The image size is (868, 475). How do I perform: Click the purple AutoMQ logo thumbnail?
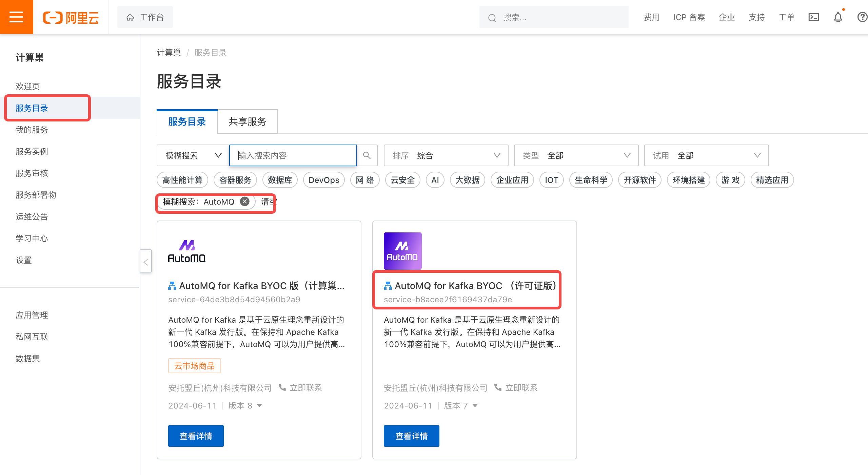click(x=403, y=251)
